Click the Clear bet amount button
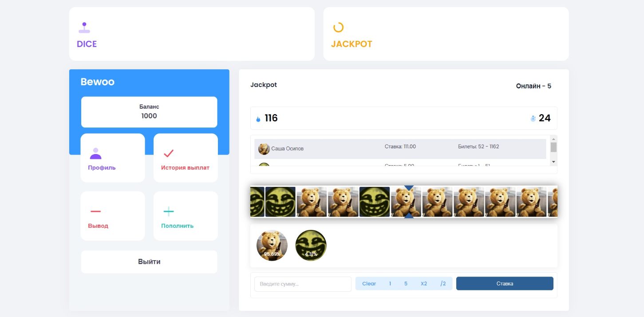The width and height of the screenshot is (644, 317). pos(369,284)
